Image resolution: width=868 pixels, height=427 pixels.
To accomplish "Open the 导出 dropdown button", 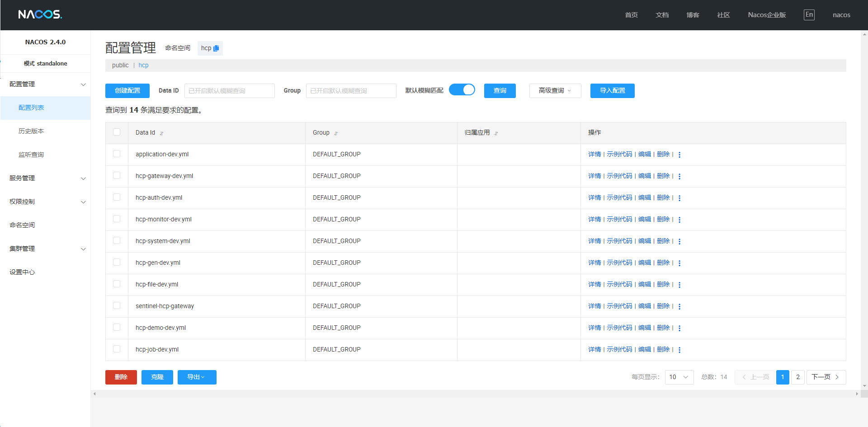I will tap(197, 377).
